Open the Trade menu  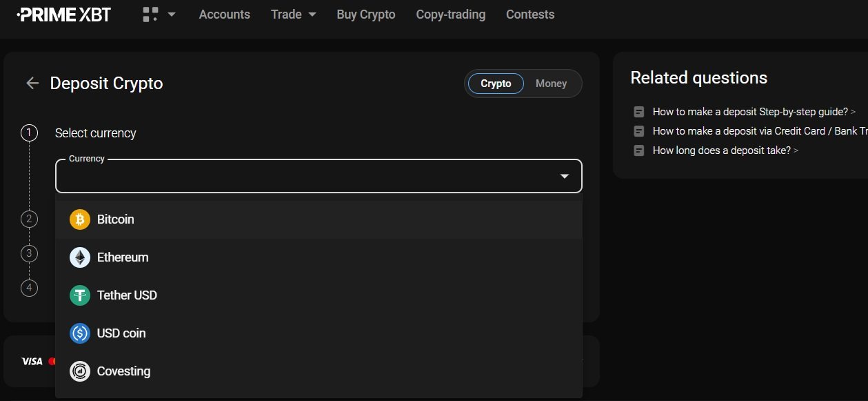tap(286, 14)
